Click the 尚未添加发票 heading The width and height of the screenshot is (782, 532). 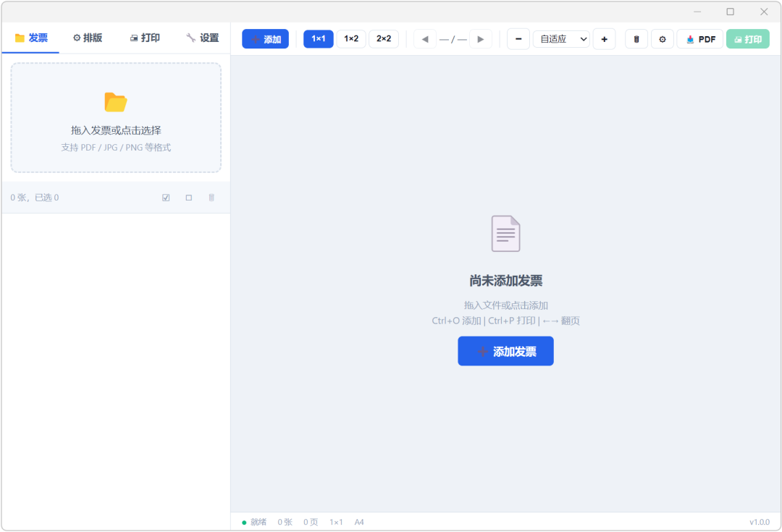505,280
